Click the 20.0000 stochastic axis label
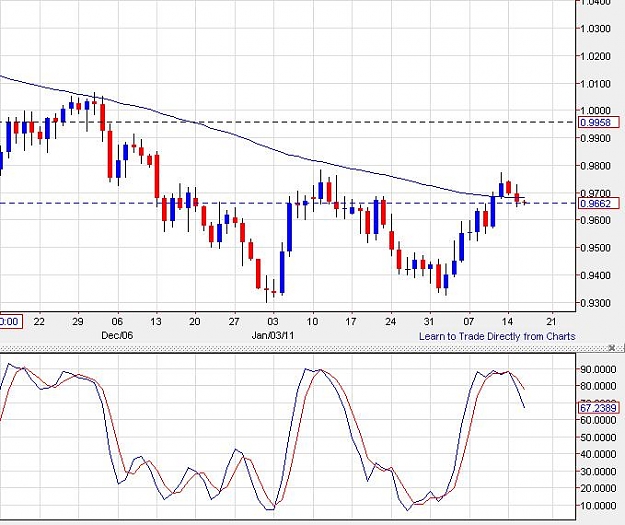Image resolution: width=625 pixels, height=525 pixels. pos(598,488)
